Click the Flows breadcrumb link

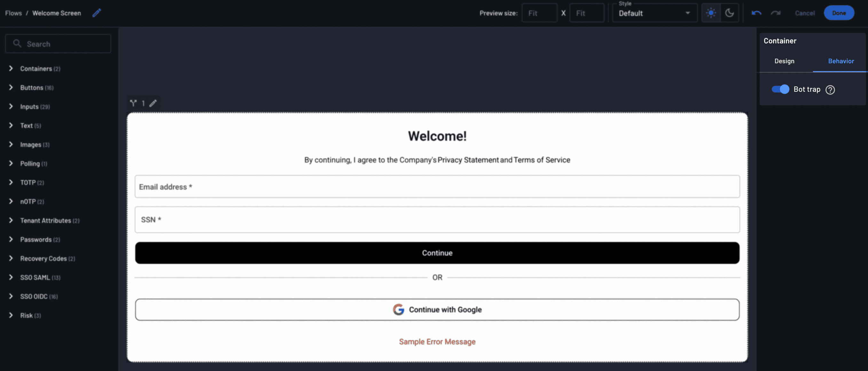13,13
